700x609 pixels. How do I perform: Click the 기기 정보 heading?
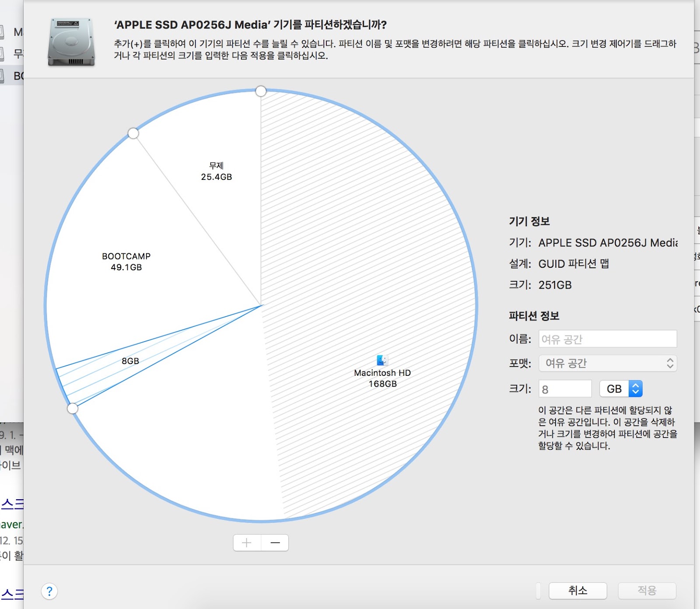coord(529,221)
